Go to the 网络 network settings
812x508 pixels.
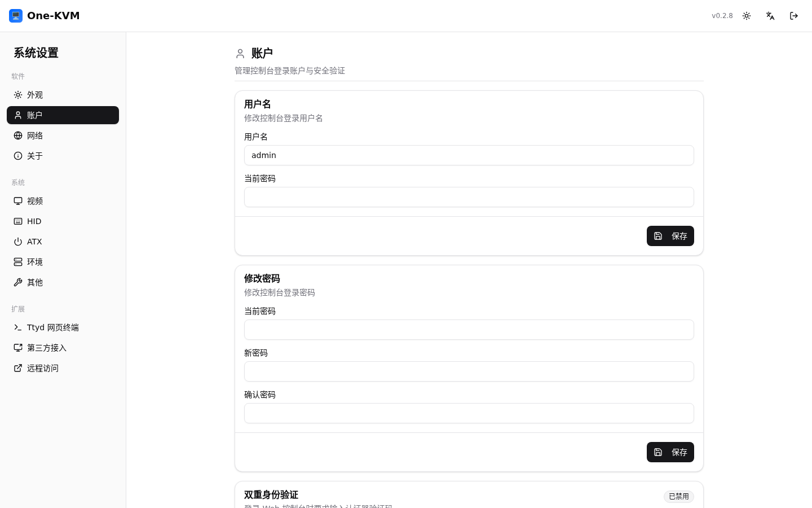pyautogui.click(x=63, y=135)
